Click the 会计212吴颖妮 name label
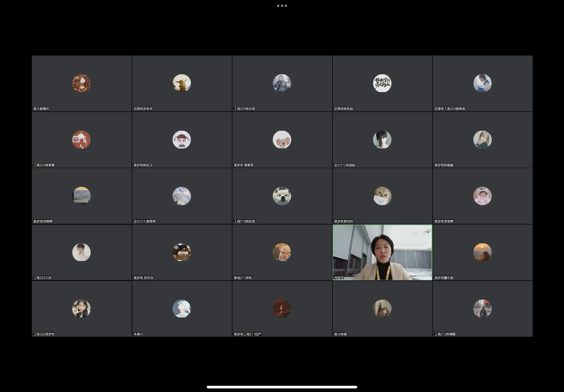 pyautogui.click(x=344, y=165)
